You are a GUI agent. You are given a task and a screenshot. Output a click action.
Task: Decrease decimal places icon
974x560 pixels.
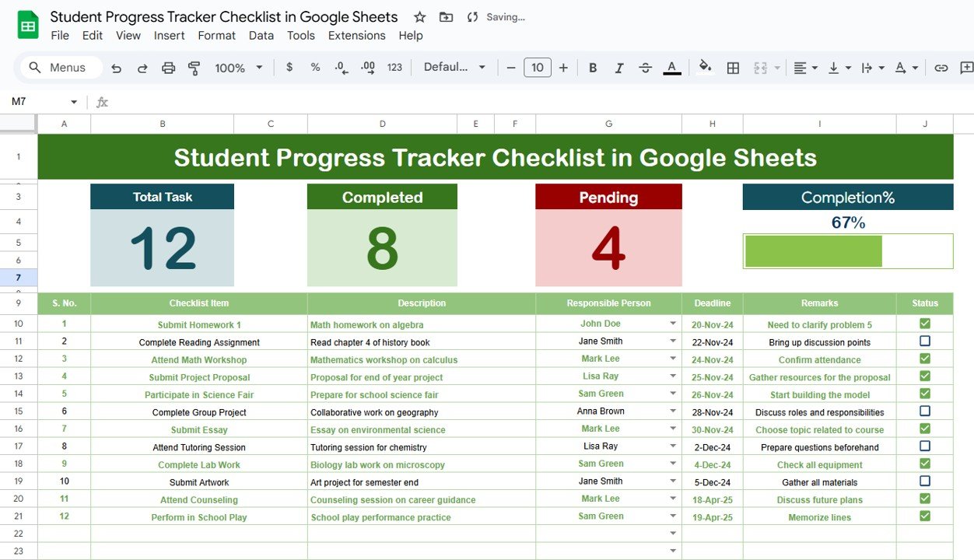342,68
